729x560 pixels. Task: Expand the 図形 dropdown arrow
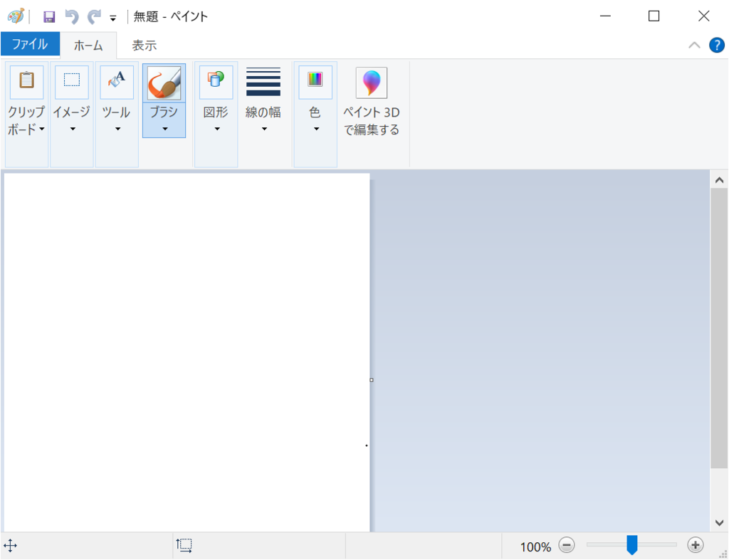click(x=216, y=128)
